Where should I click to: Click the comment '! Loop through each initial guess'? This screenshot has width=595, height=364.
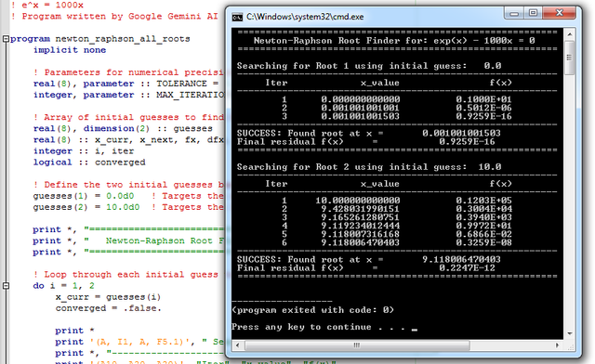click(x=126, y=275)
